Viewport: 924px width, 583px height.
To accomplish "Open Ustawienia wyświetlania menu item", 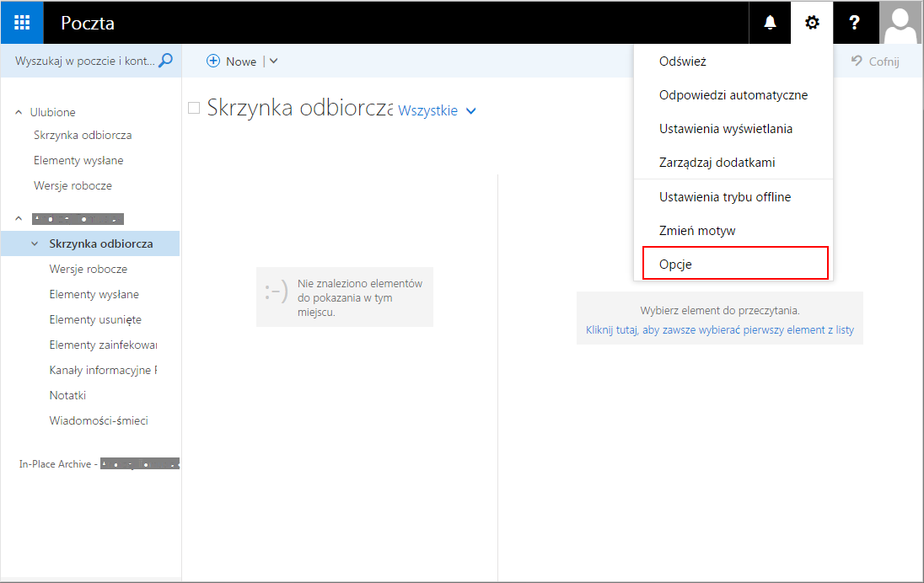I will (x=733, y=128).
